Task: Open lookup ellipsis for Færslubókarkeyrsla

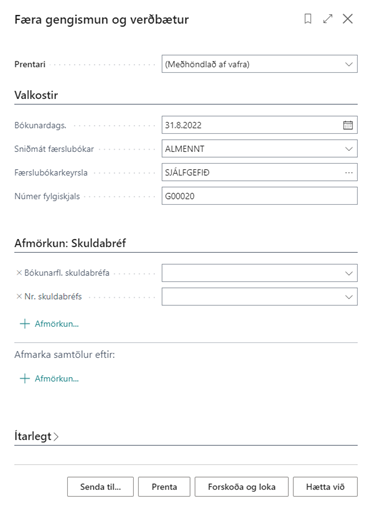Action: [x=349, y=173]
